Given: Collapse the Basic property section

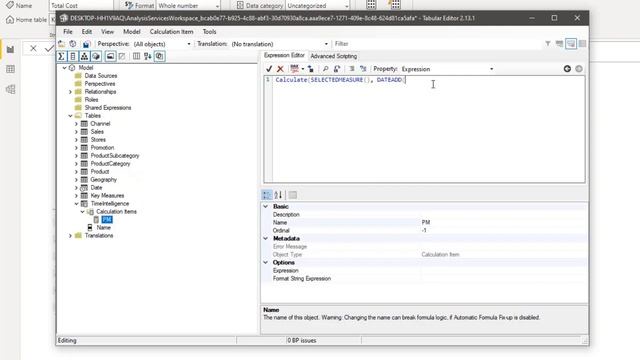Looking at the screenshot, I should (266, 207).
